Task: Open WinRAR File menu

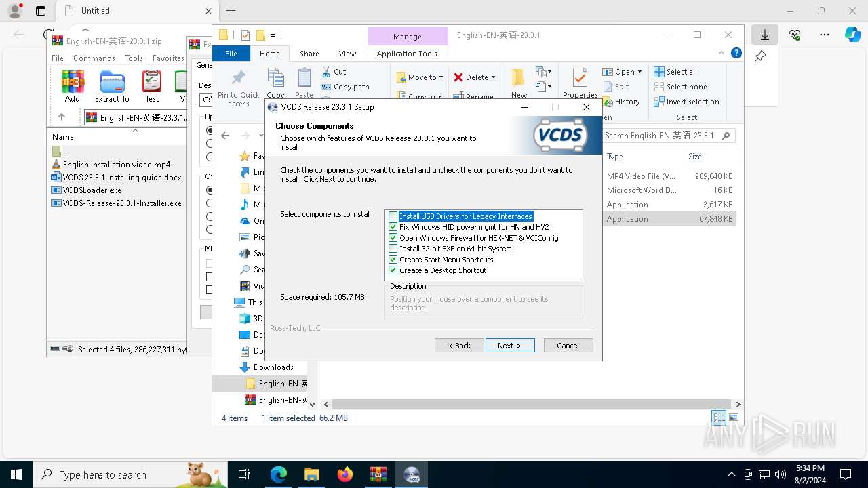Action: coord(58,58)
